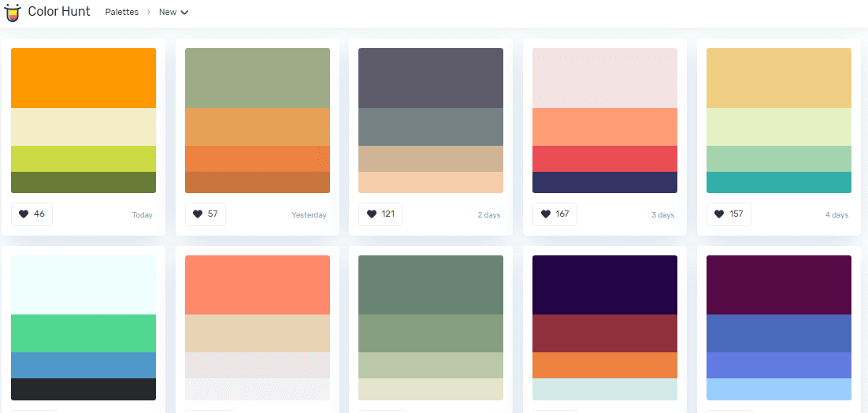Expand the New sorting dropdown chevron

tap(184, 12)
